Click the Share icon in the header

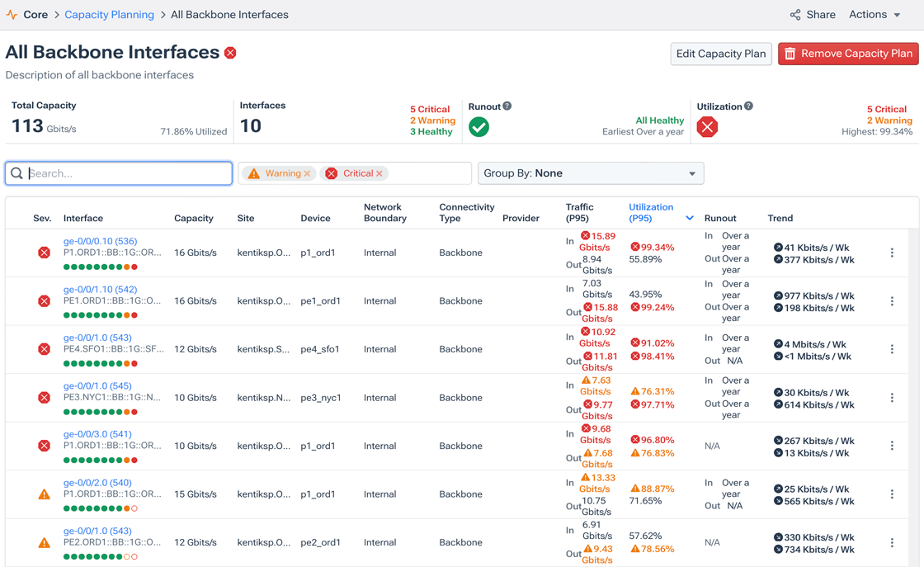[794, 14]
